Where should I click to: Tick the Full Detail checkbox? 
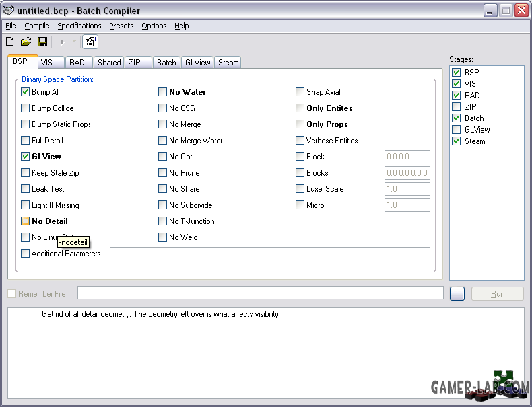(25, 141)
